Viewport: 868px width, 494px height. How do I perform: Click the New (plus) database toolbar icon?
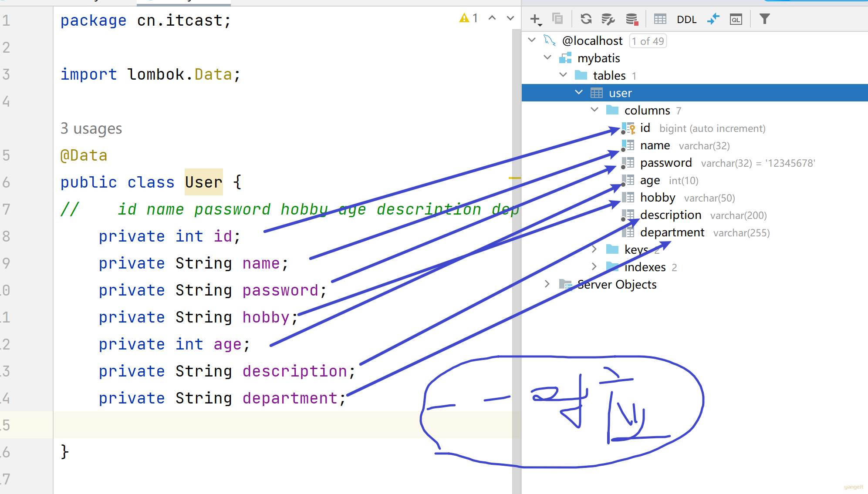click(535, 19)
